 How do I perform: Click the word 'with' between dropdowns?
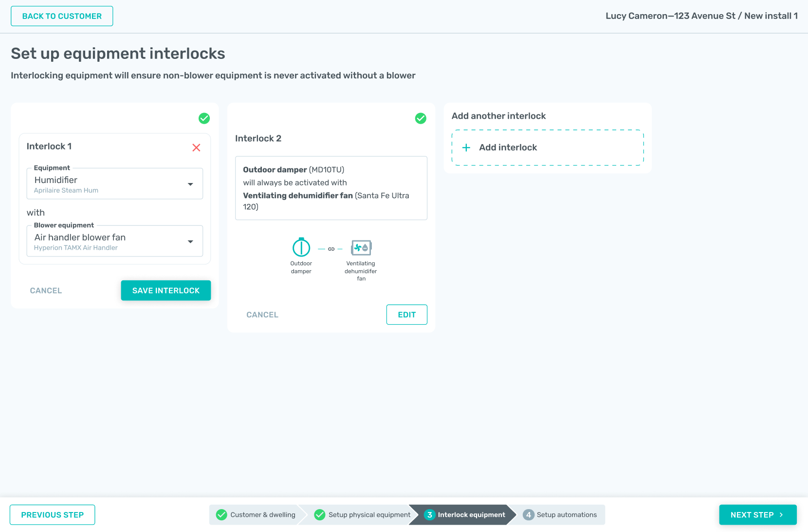(36, 213)
